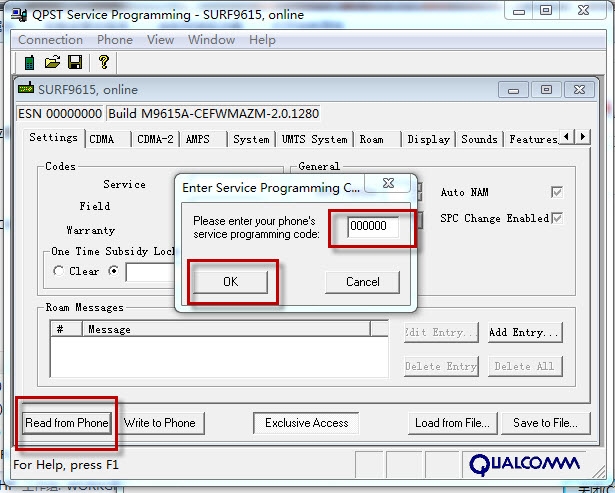Click the QPST app icon in title bar
The image size is (615, 493).
pyautogui.click(x=19, y=15)
